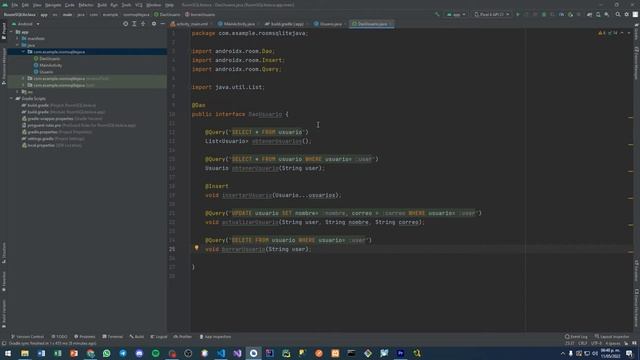
Task: Click the Sync Project with Gradle icon
Action: [589, 15]
